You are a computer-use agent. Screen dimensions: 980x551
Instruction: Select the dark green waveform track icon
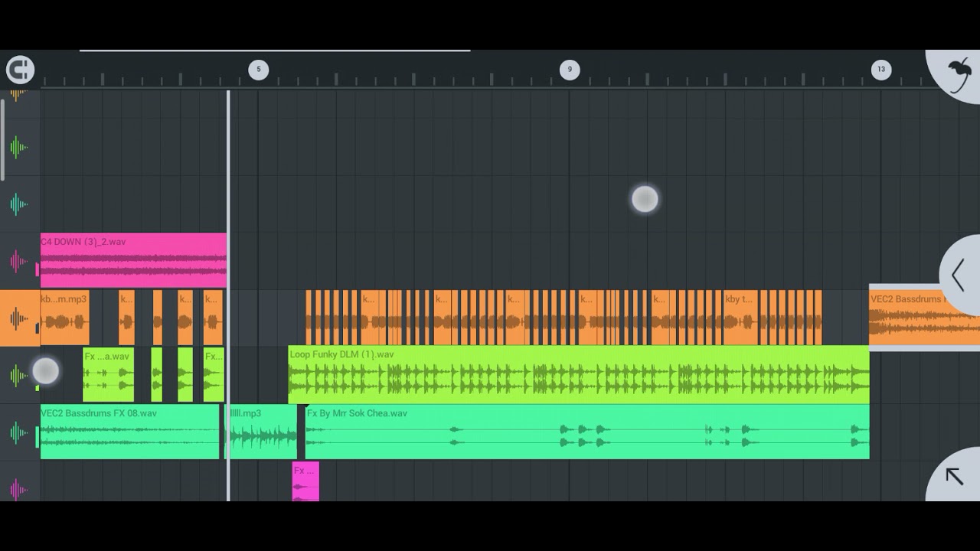coord(19,147)
